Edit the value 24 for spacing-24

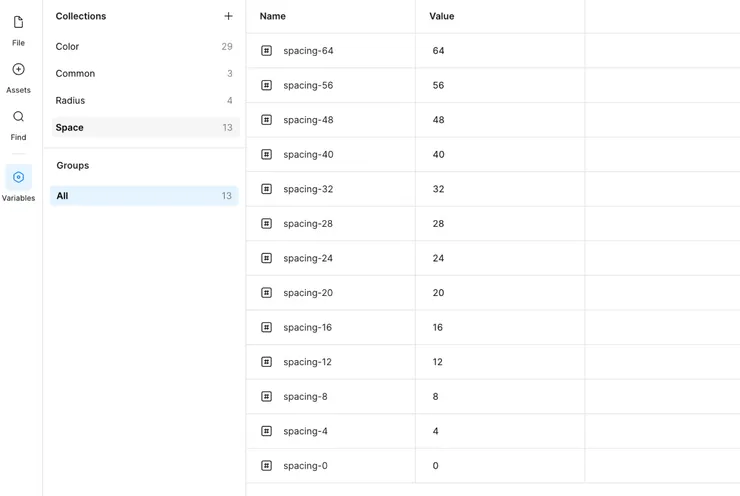(439, 258)
